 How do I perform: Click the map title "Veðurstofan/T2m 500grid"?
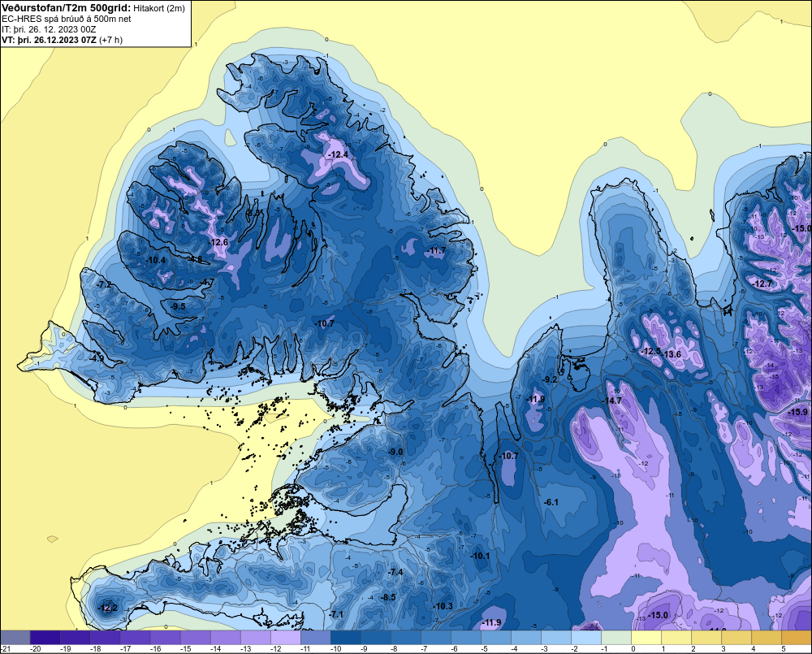(x=66, y=8)
